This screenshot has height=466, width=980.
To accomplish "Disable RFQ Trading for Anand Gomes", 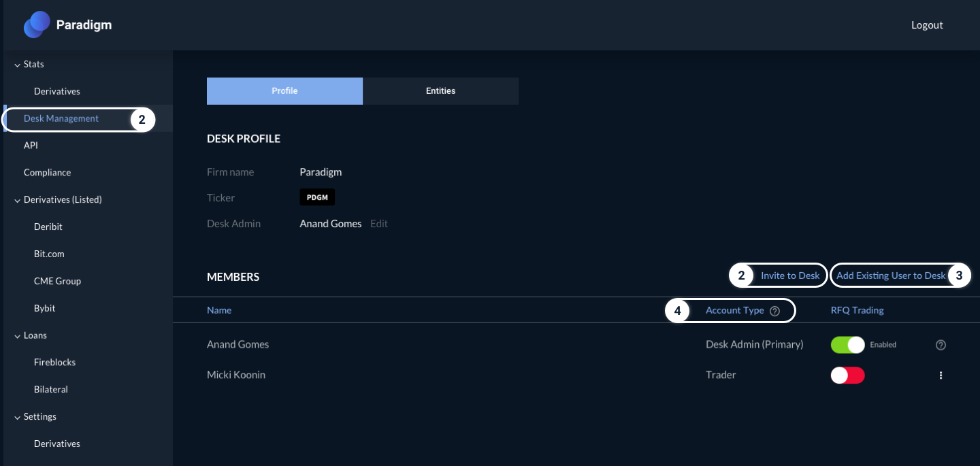I will click(x=847, y=345).
